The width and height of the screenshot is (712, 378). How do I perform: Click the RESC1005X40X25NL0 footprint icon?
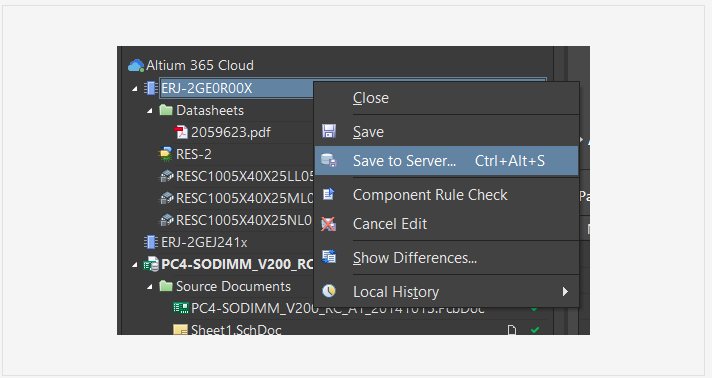point(166,220)
